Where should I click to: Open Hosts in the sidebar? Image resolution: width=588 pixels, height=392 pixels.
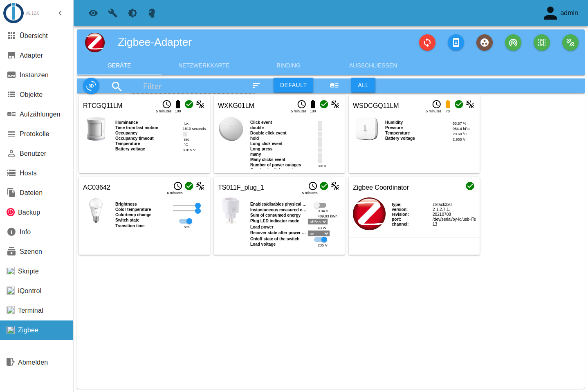(x=37, y=173)
